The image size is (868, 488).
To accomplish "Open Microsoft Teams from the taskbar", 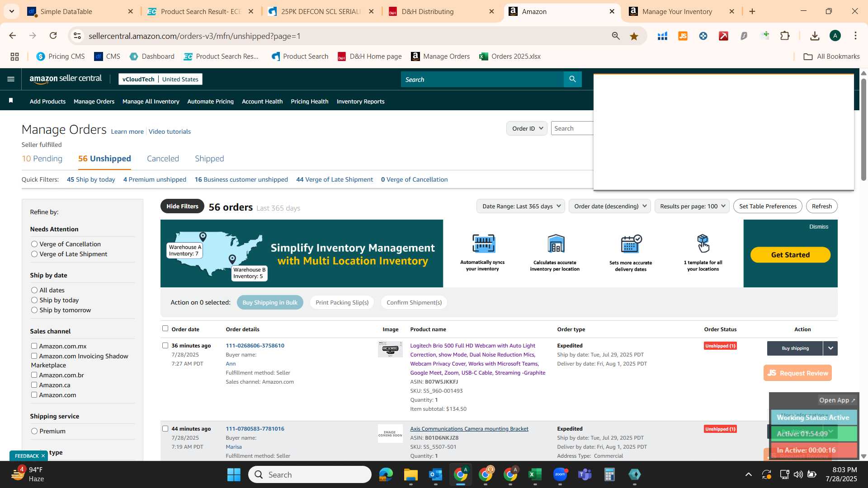I will pos(585,474).
